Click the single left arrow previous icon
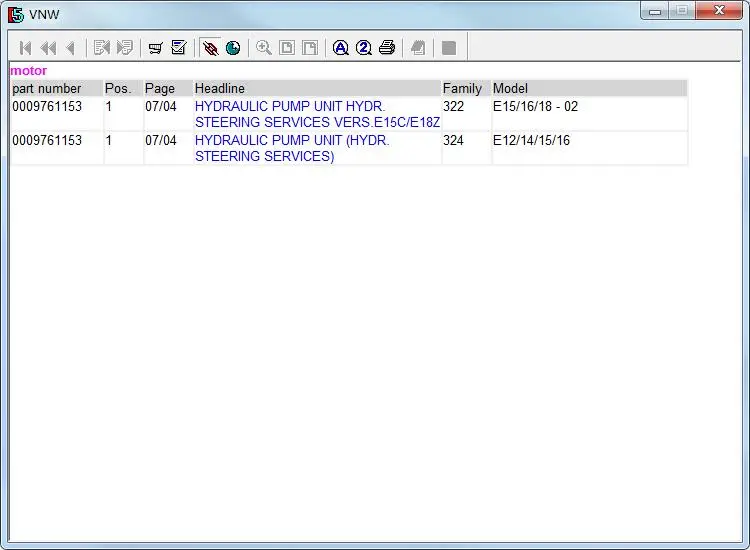 (71, 48)
